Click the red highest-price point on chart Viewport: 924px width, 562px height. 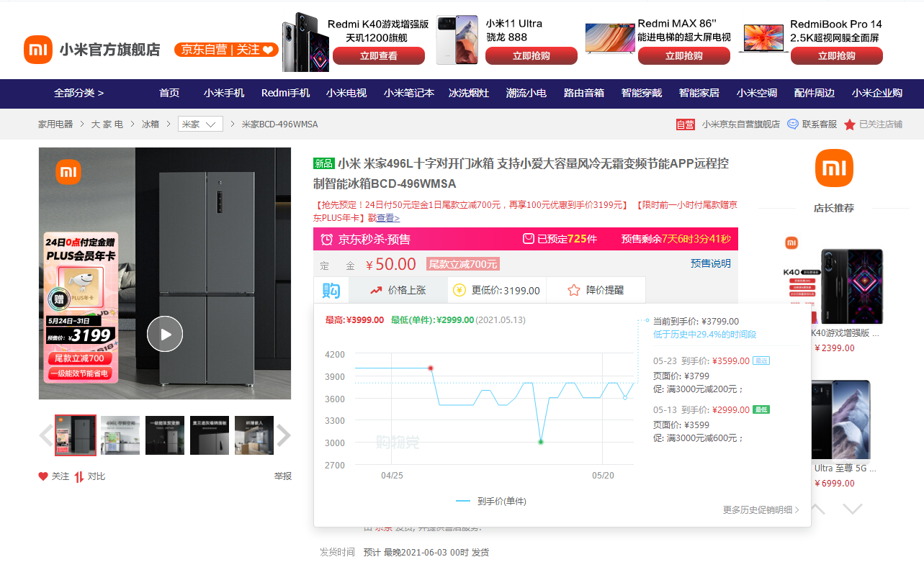[431, 368]
